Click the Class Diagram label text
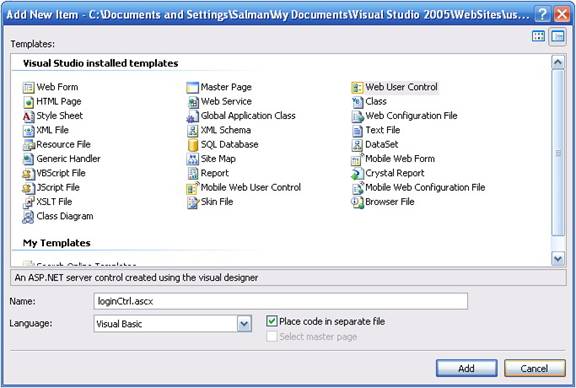 tap(65, 216)
